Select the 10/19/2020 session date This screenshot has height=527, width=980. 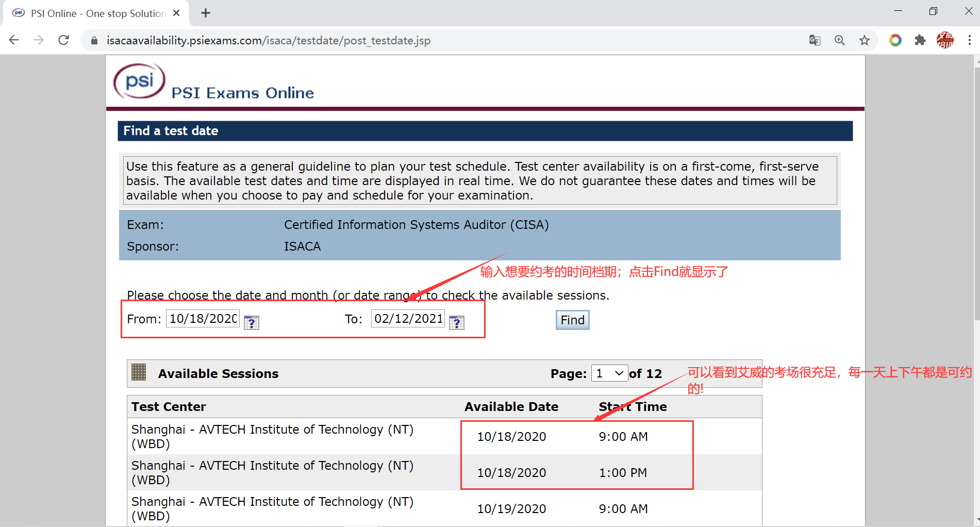point(511,509)
